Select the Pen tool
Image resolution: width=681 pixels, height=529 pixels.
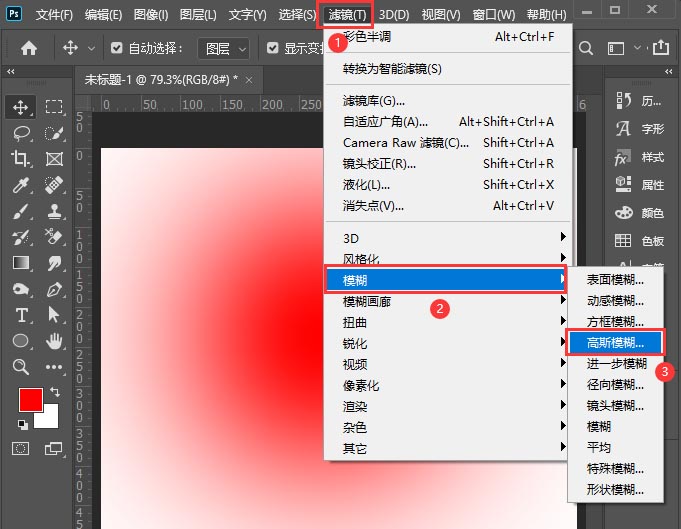[x=54, y=289]
